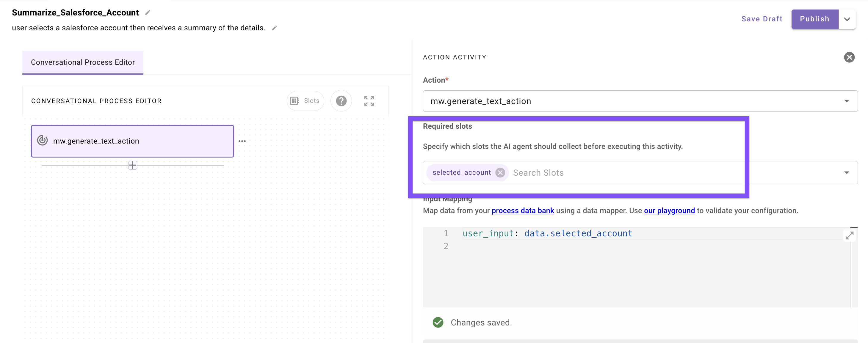The image size is (868, 343).
Task: Select the mw.generate_text_action activity node
Action: [132, 141]
